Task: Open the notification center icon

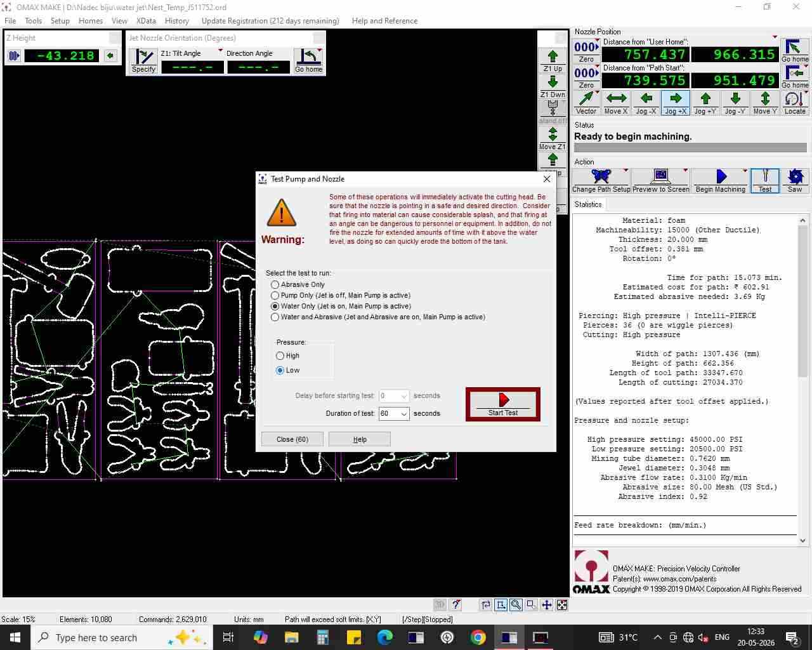Action: [x=792, y=637]
